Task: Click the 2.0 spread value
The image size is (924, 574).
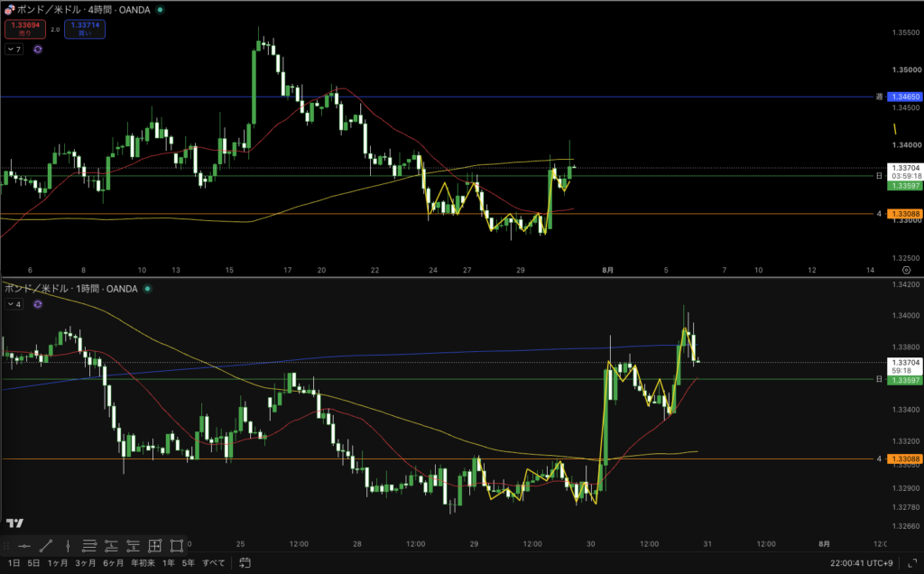Action: pyautogui.click(x=55, y=30)
